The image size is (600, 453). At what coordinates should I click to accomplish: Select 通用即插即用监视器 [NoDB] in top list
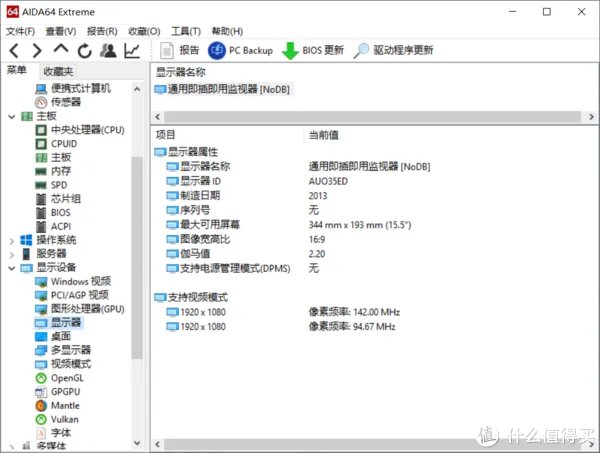click(x=223, y=90)
